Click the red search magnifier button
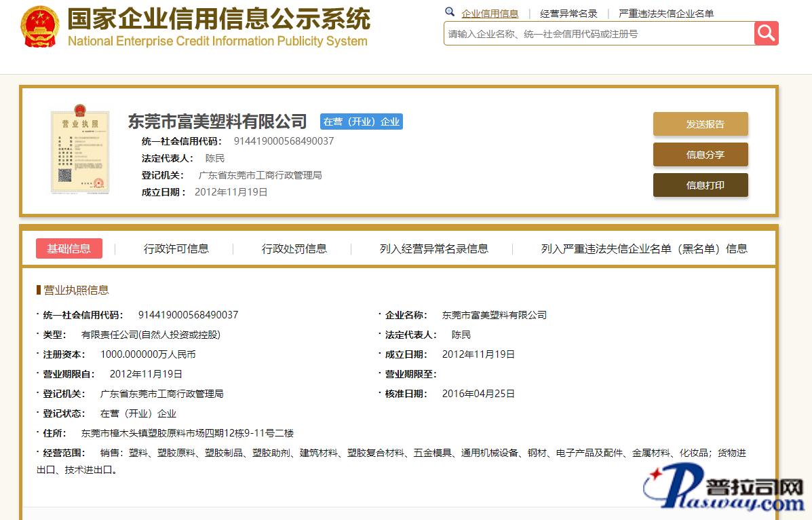 766,34
